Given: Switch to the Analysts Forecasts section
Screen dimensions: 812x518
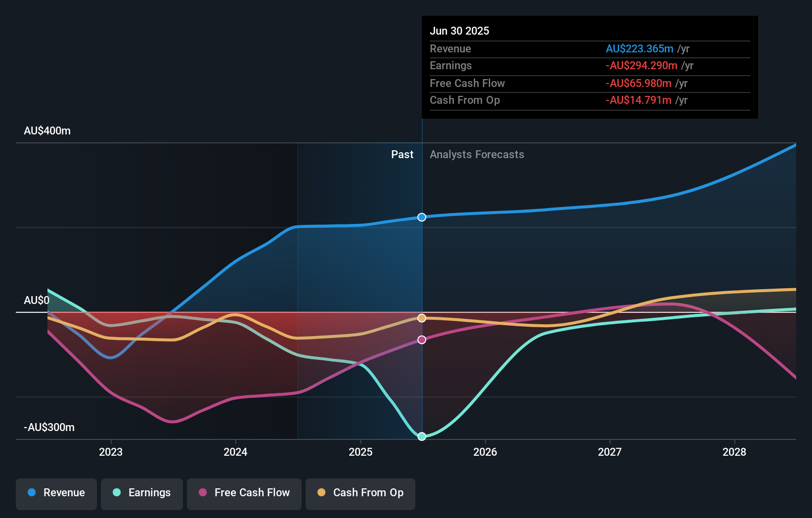Looking at the screenshot, I should (x=476, y=154).
